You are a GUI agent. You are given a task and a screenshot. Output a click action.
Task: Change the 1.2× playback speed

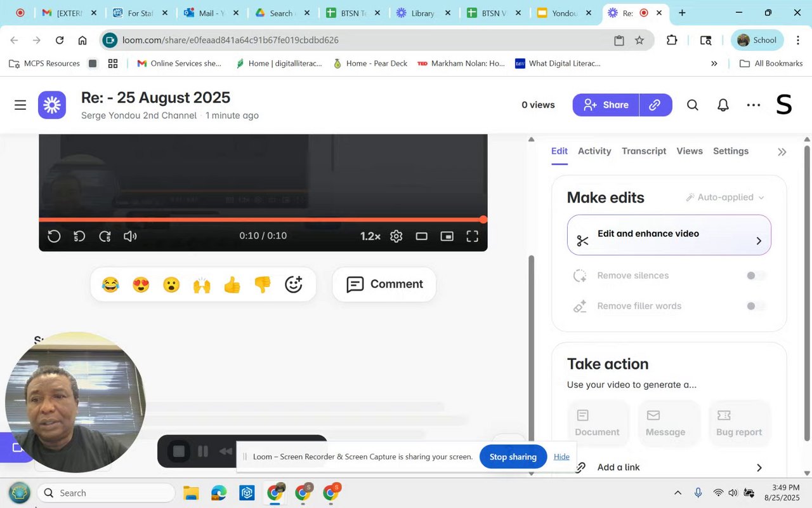point(370,236)
